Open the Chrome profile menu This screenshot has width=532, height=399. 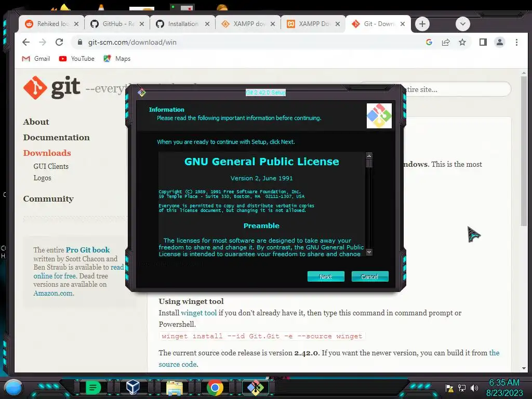[x=500, y=42]
